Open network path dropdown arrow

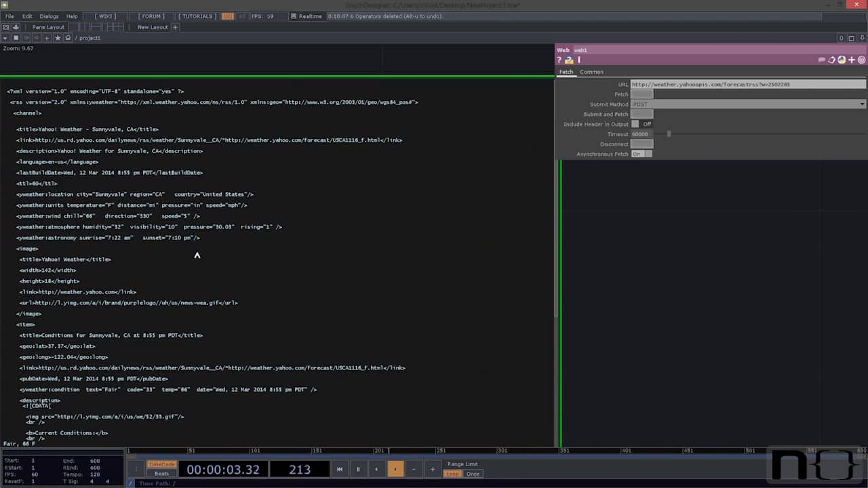coord(5,38)
